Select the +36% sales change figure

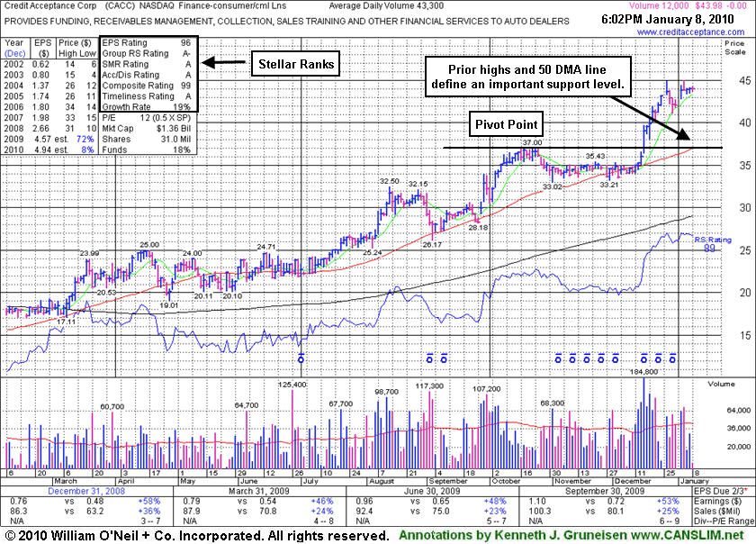tap(149, 511)
